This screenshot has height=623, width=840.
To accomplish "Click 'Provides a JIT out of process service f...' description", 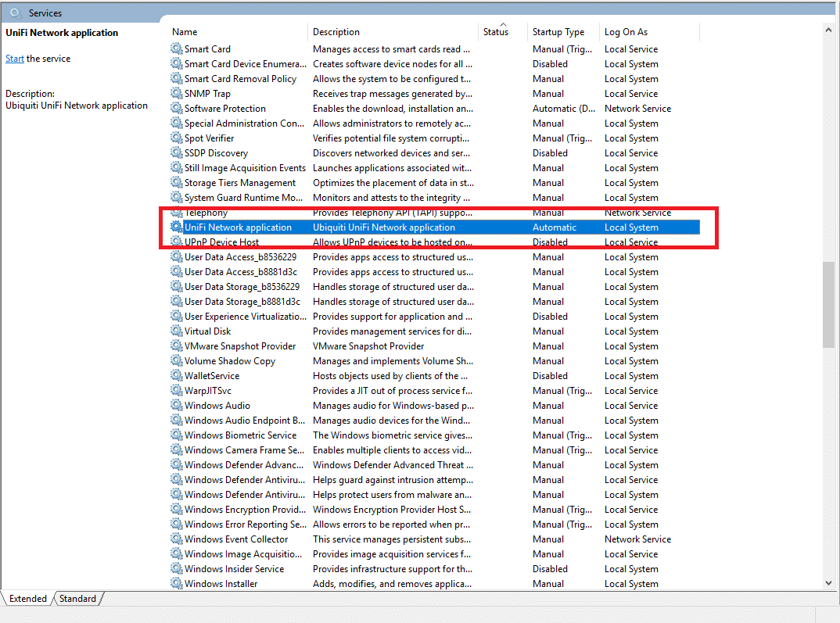I will pyautogui.click(x=393, y=391).
